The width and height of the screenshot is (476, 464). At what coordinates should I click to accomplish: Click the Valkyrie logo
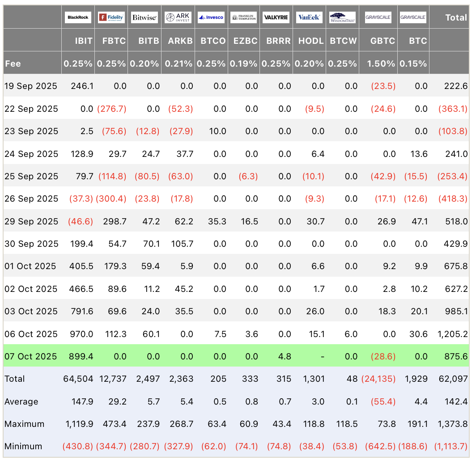pyautogui.click(x=276, y=17)
